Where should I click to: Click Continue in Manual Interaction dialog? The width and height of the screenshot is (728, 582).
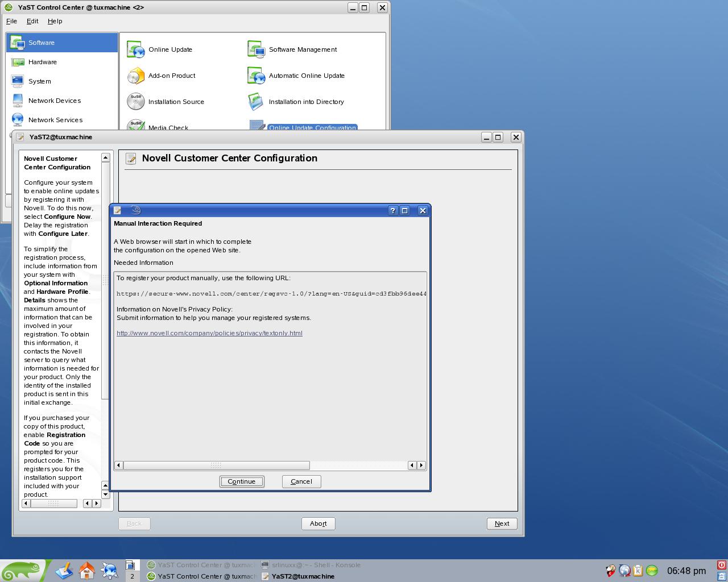pos(242,481)
